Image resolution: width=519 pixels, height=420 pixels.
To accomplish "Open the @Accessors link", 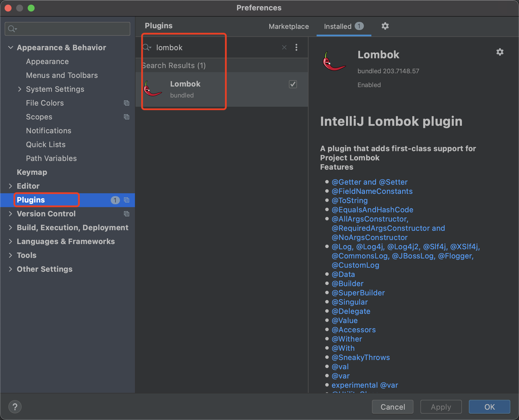I will pyautogui.click(x=353, y=330).
